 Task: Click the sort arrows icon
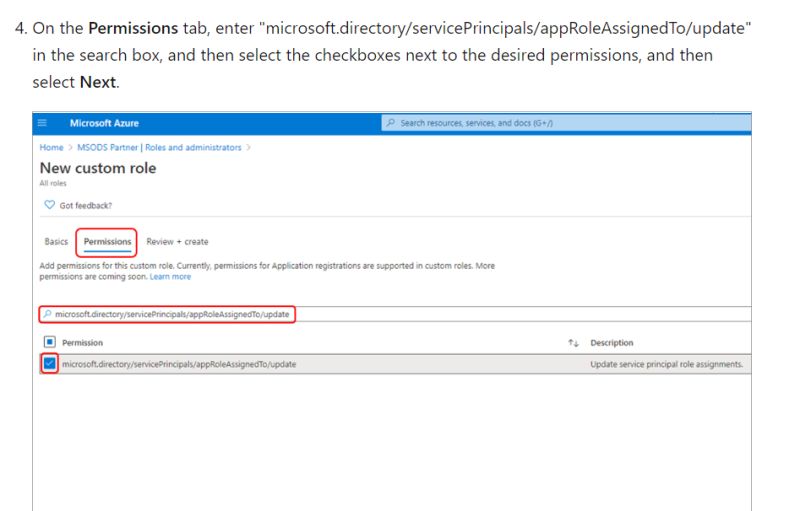[x=573, y=343]
